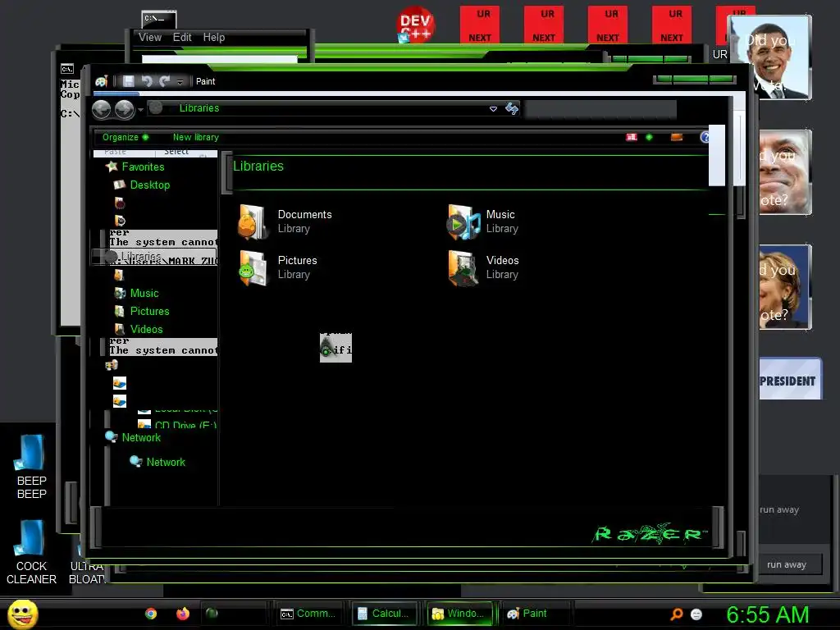Click the Paint palette icon in title bar

coord(101,81)
